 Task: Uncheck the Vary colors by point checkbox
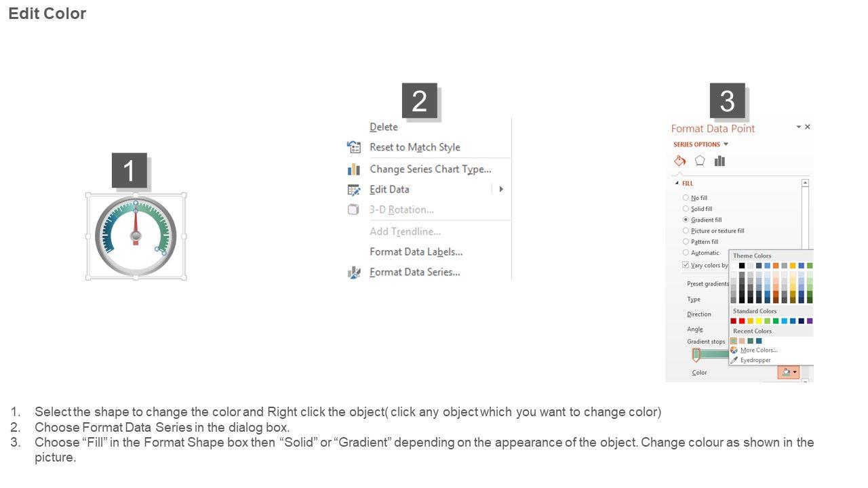point(686,265)
